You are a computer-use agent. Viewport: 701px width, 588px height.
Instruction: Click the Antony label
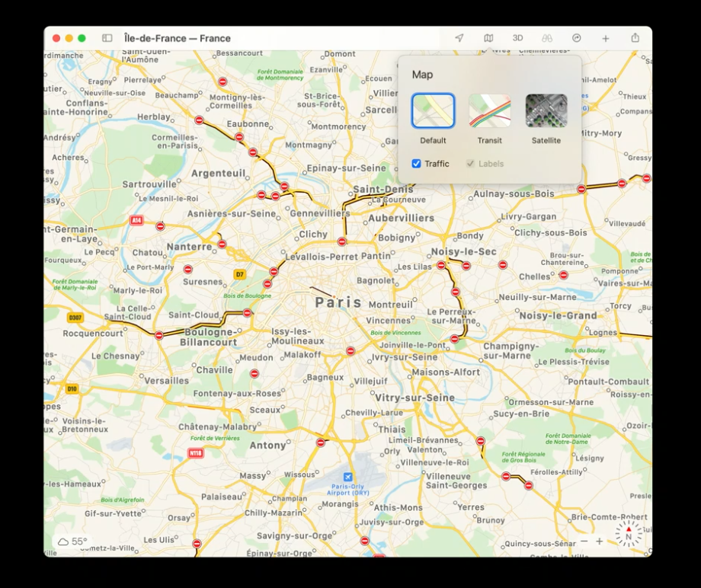coord(267,446)
